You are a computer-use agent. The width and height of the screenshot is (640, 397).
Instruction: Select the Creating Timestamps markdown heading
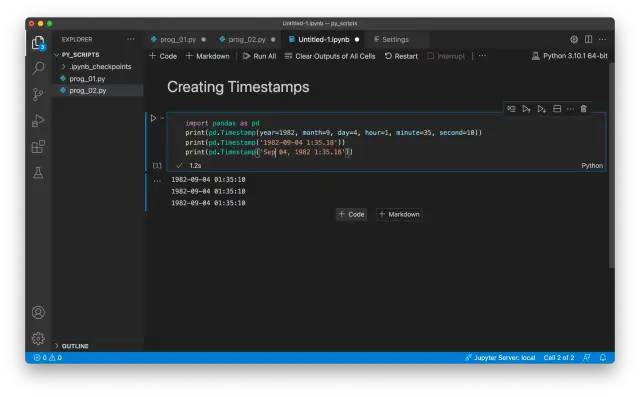238,87
